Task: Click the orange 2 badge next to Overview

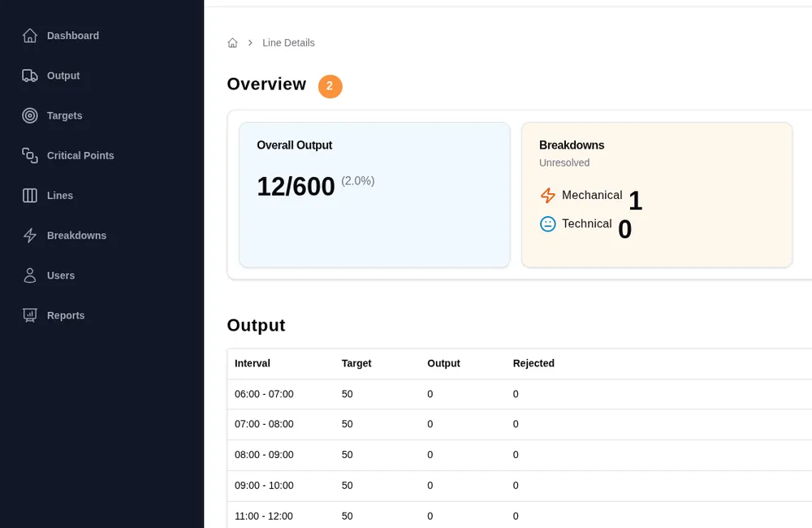Action: [x=330, y=85]
